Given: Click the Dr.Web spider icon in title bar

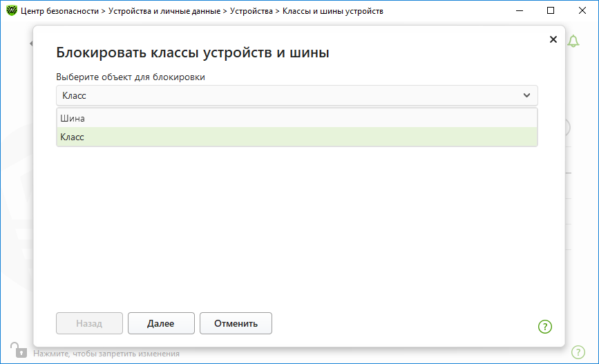Looking at the screenshot, I should pyautogui.click(x=12, y=10).
